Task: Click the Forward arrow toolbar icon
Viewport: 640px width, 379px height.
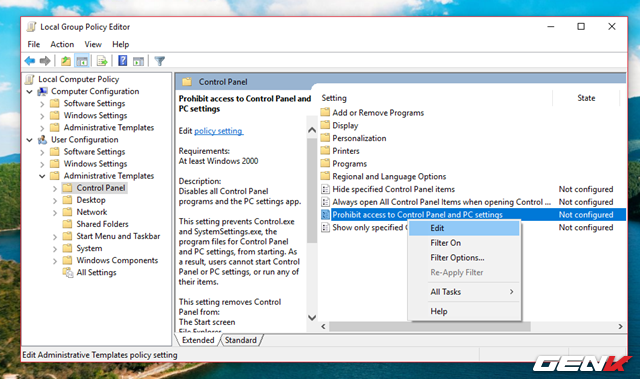Action: point(45,61)
